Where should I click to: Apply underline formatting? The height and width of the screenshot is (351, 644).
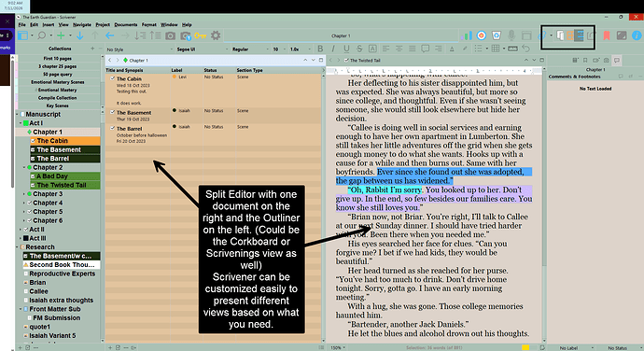coord(346,49)
